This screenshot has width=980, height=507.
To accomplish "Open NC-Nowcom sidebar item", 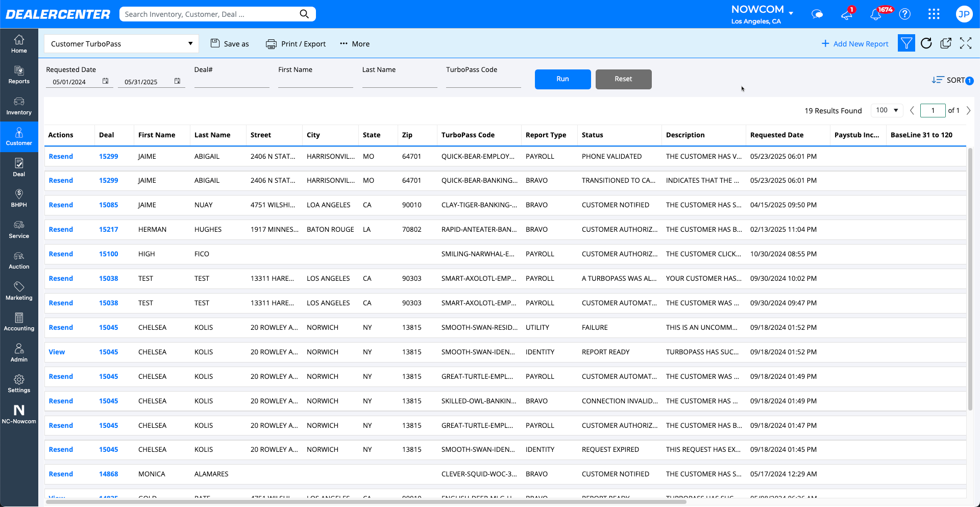I will 19,414.
